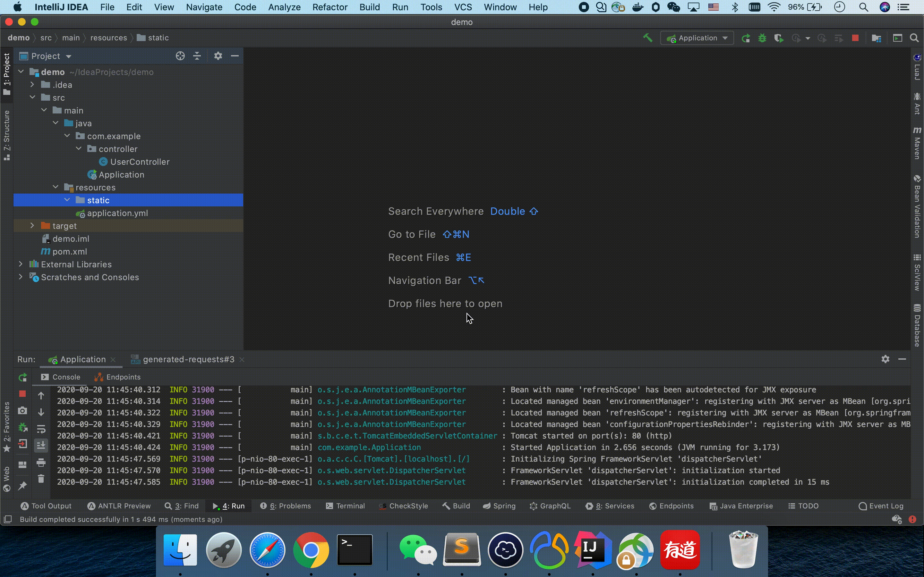Switch to the Endpoints tab in Run panel
924x577 pixels.
point(118,377)
